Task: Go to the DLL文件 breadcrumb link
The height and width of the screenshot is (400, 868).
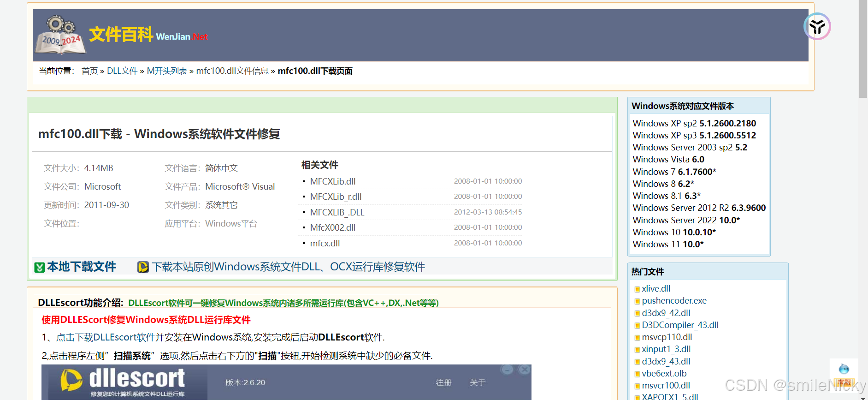Action: [x=122, y=71]
